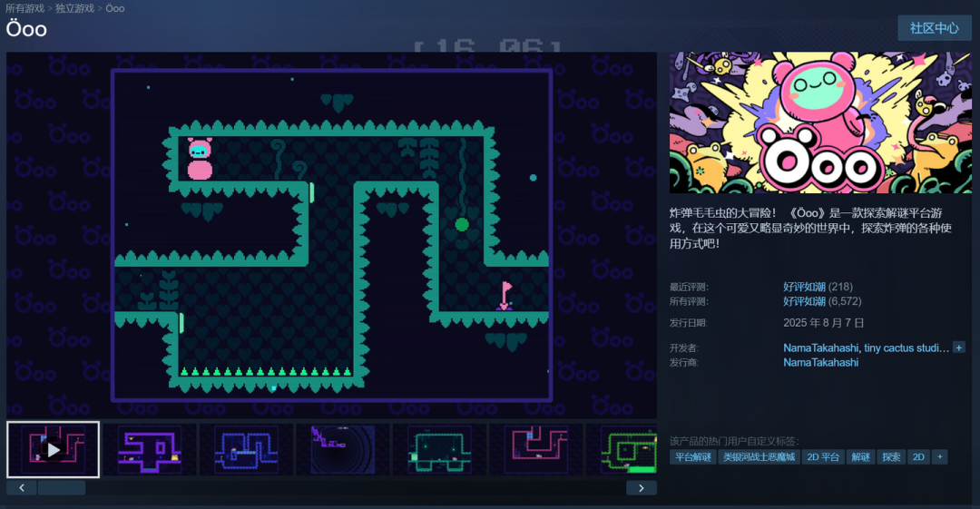Screen dimensions: 980x509
Task: Open recent reviews 好评如潮 (218) link
Action: point(818,287)
